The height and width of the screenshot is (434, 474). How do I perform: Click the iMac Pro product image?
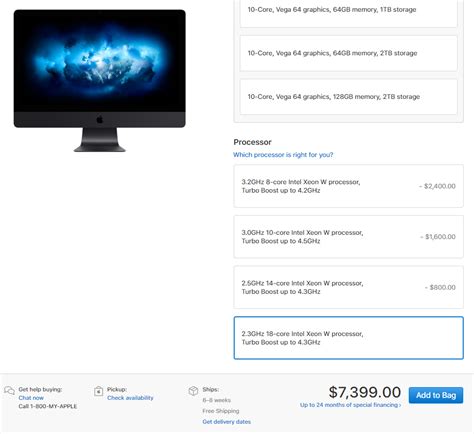(99, 81)
